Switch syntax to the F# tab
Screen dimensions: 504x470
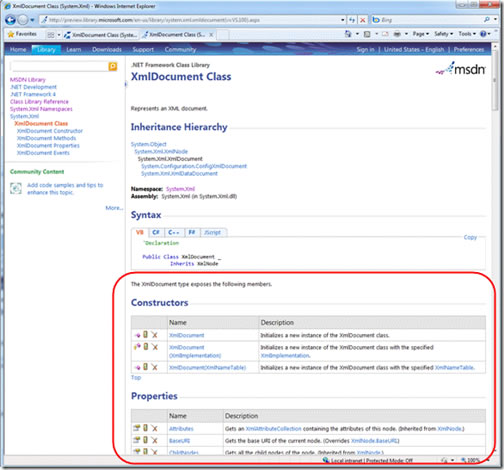[x=192, y=232]
